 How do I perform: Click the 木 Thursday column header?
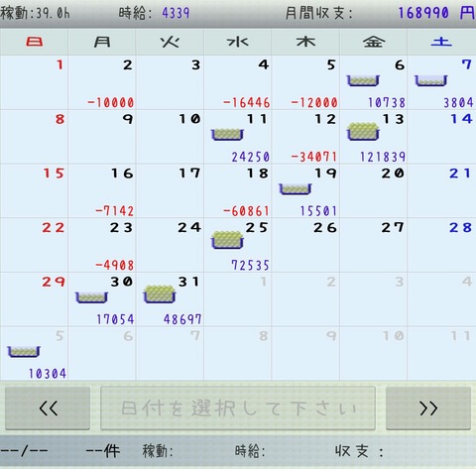click(305, 42)
